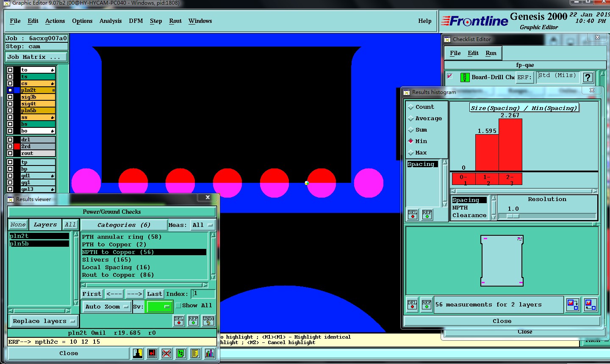
Task: Click Close in Results histogram window
Action: [x=502, y=321]
